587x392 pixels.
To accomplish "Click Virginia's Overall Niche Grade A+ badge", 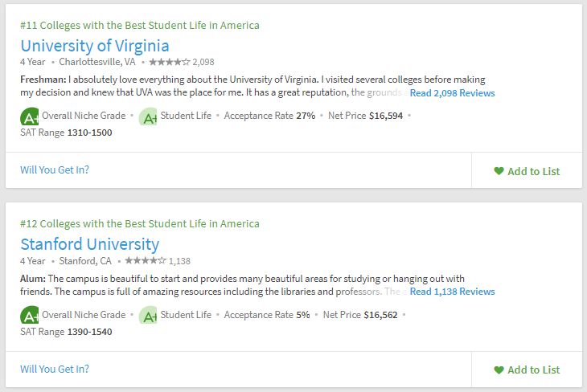I will click(x=29, y=116).
